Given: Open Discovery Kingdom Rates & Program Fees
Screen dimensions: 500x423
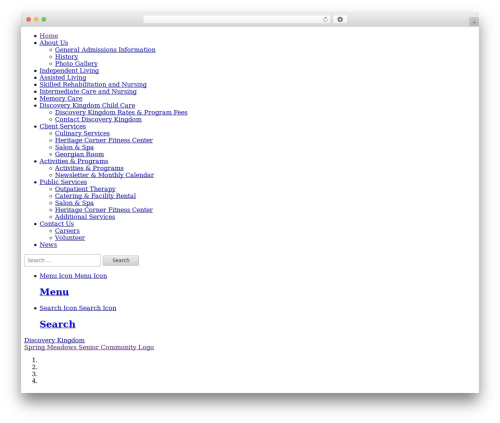Looking at the screenshot, I should 121,112.
